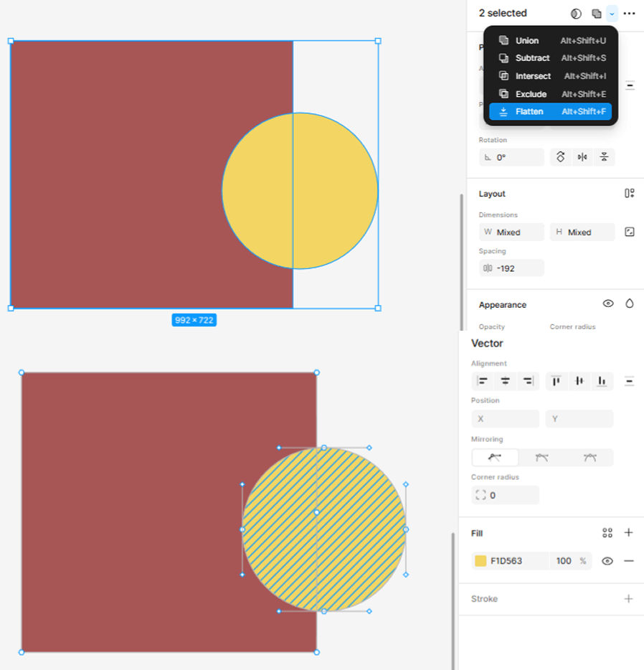Click the spacing field showing -192
This screenshot has width=644, height=670.
click(x=511, y=268)
